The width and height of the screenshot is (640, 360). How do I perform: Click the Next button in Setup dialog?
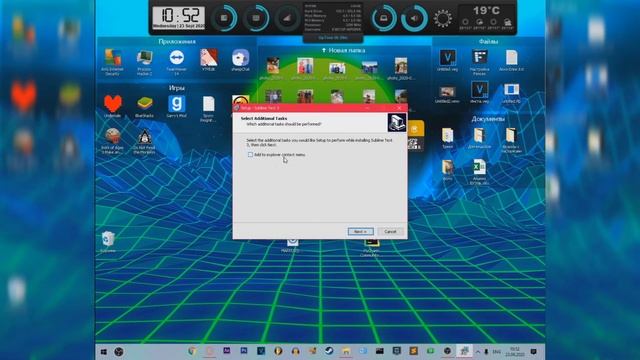click(360, 231)
